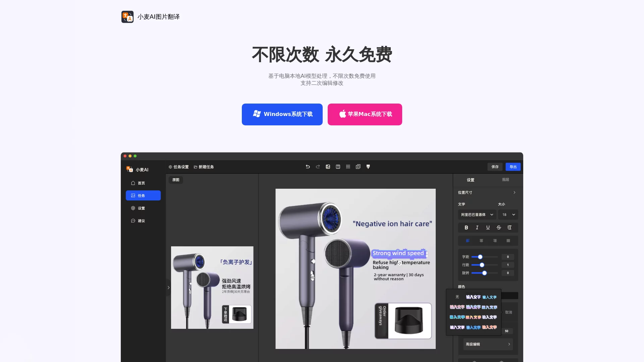Click the Windows系统下载 download button

pyautogui.click(x=282, y=114)
